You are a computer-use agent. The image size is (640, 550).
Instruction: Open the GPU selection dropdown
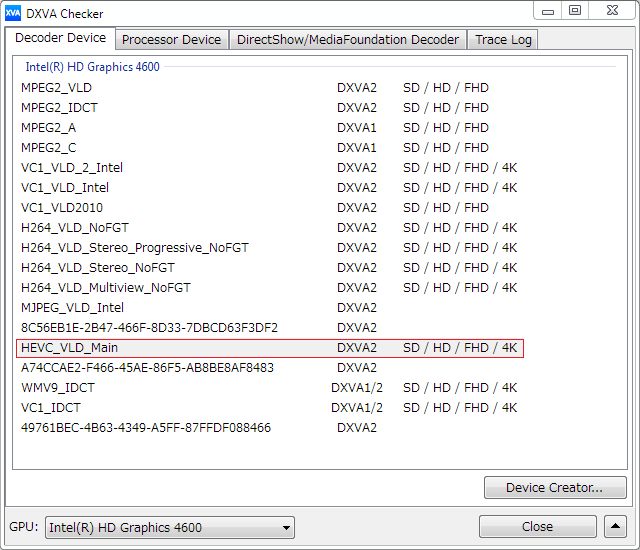(170, 528)
